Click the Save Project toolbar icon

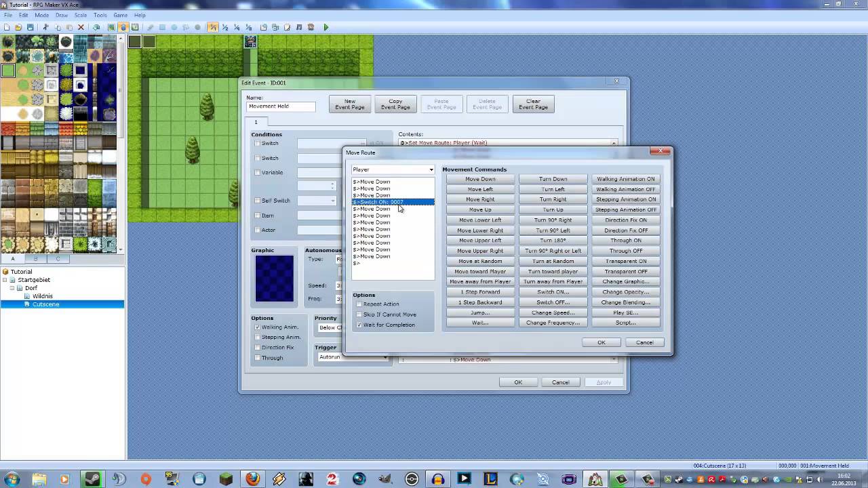[x=31, y=27]
